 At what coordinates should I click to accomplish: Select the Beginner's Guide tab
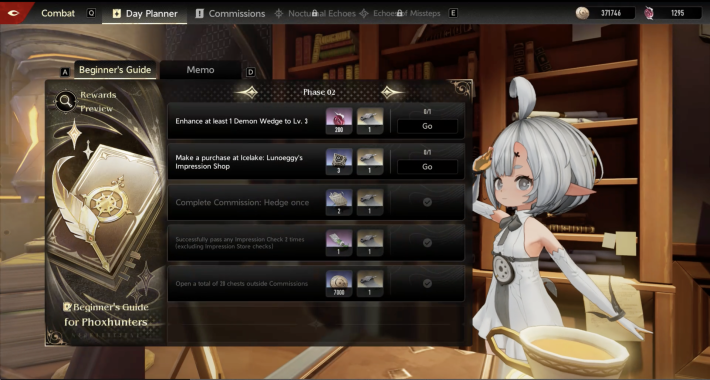(x=115, y=70)
